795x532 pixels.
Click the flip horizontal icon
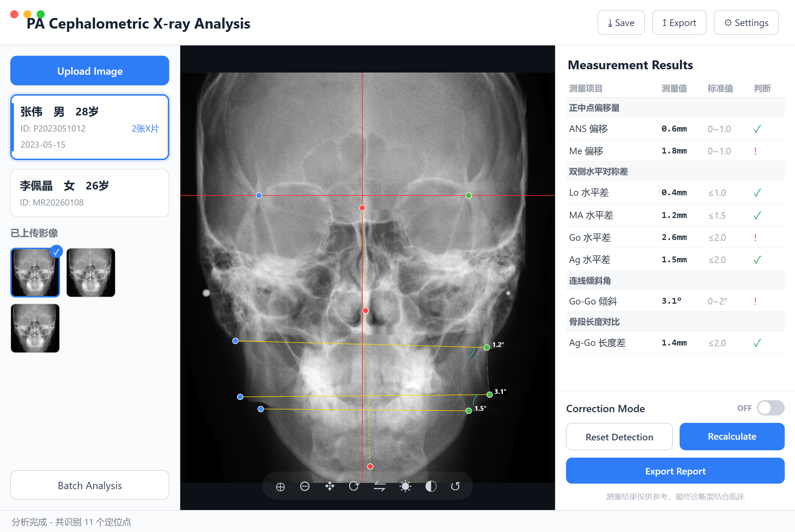380,487
